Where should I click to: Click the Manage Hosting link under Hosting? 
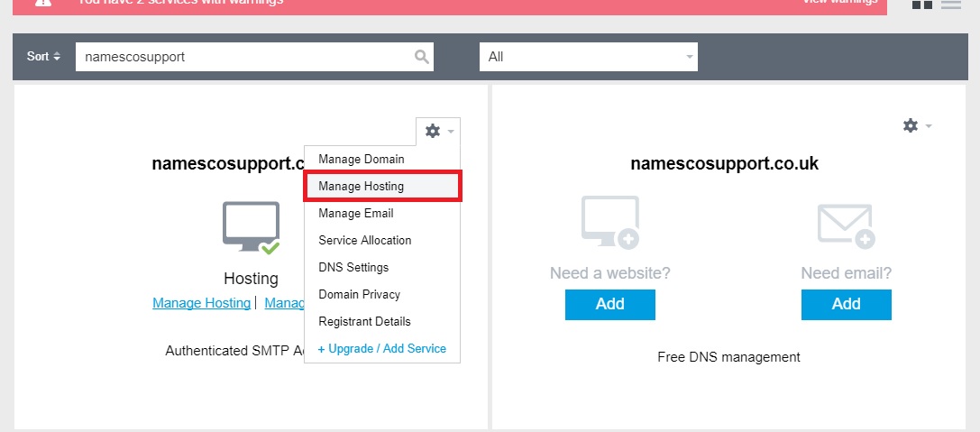201,303
